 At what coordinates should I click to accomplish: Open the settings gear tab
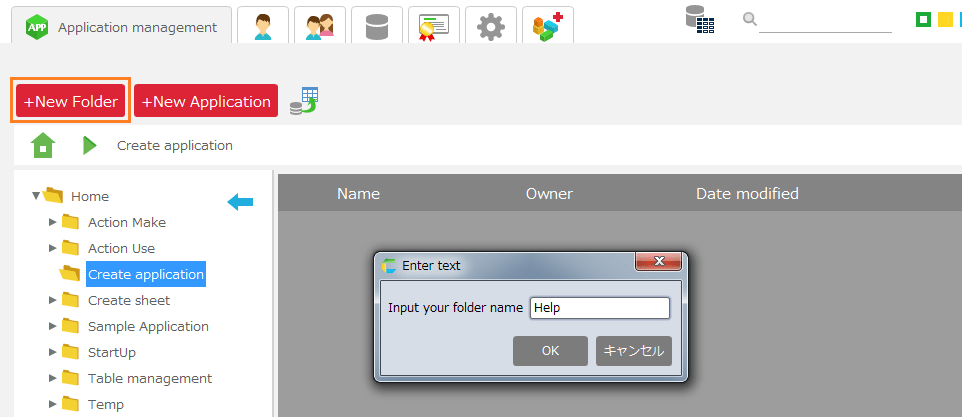pos(491,26)
